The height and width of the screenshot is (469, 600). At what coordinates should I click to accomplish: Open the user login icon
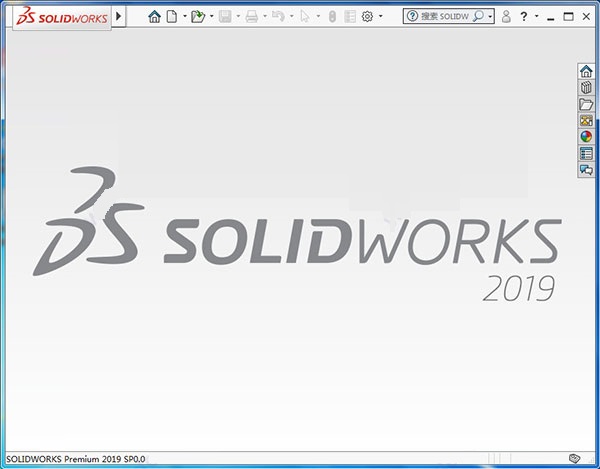506,16
